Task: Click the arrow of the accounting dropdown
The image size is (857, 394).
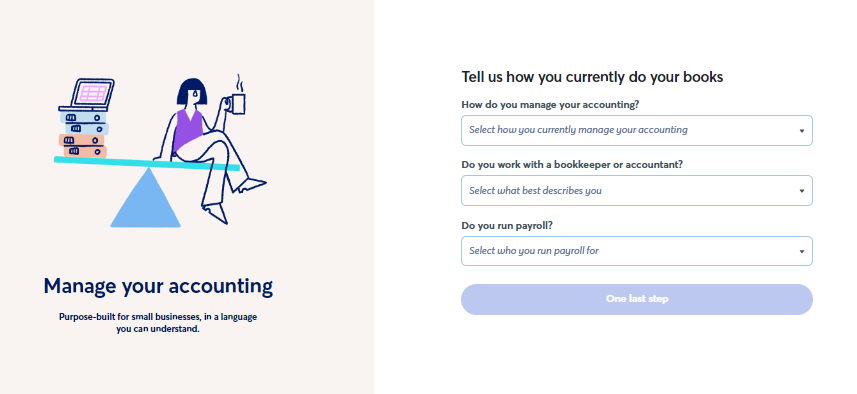Action: [802, 131]
